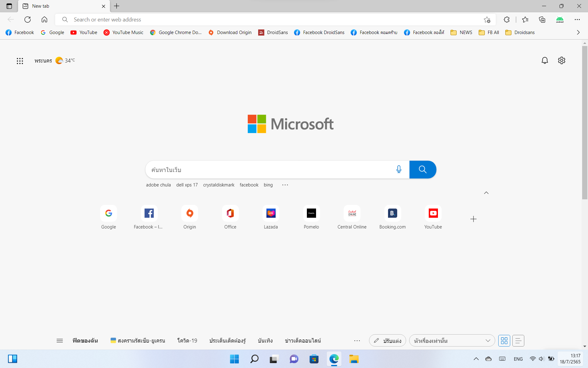Open the Extensions puzzle icon
588x368 pixels.
[x=507, y=20]
